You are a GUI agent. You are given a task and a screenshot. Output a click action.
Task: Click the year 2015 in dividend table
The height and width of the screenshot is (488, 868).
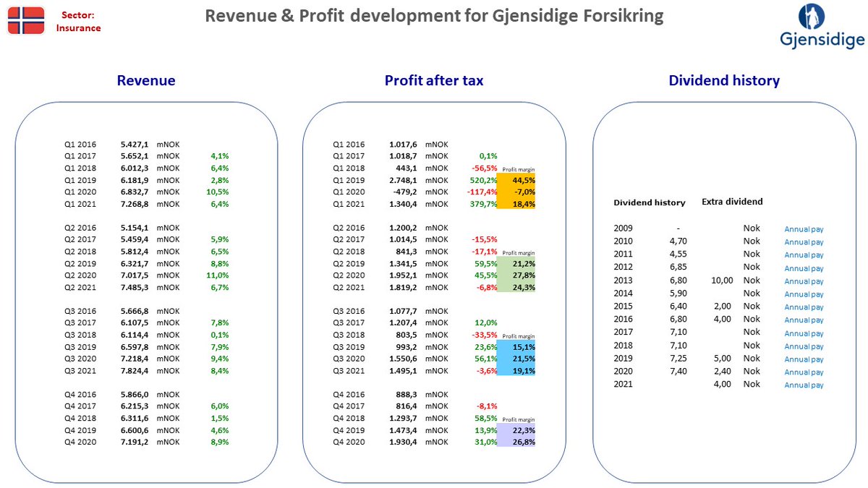click(x=623, y=306)
